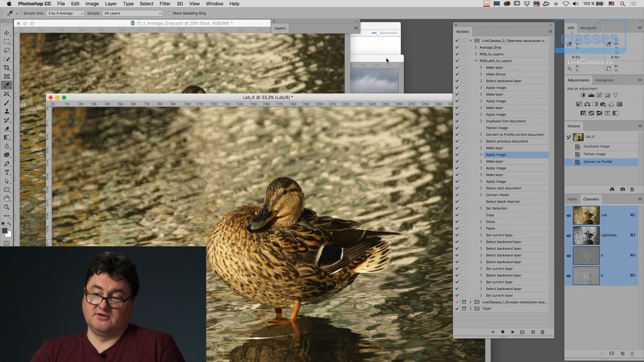The width and height of the screenshot is (644, 362).
Task: Toggle visibility of the a channel
Action: tap(569, 256)
